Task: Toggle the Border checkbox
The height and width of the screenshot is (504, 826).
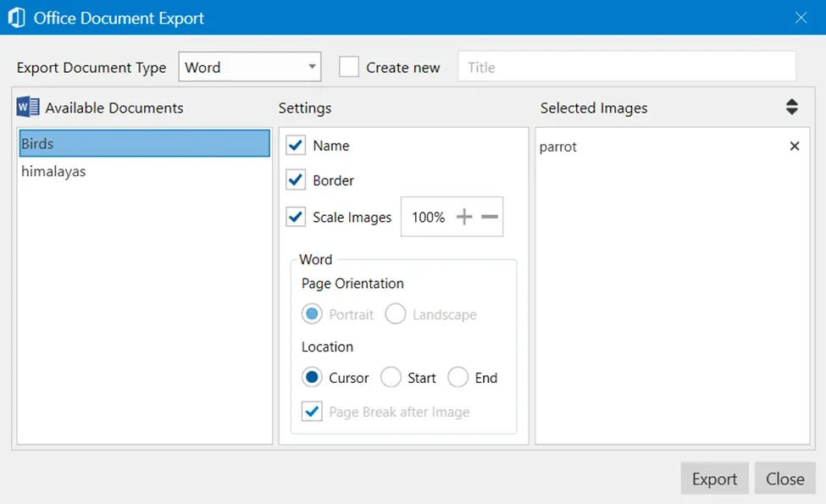Action: pyautogui.click(x=296, y=180)
